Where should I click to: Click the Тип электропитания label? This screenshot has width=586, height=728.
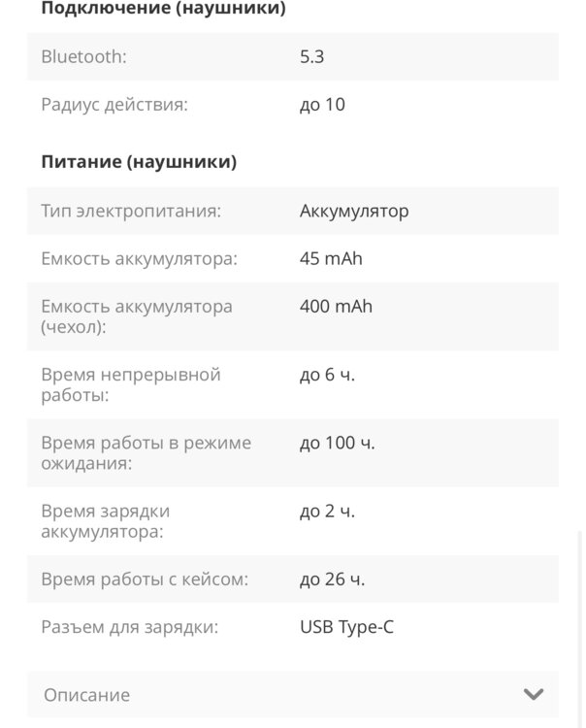pyautogui.click(x=131, y=211)
